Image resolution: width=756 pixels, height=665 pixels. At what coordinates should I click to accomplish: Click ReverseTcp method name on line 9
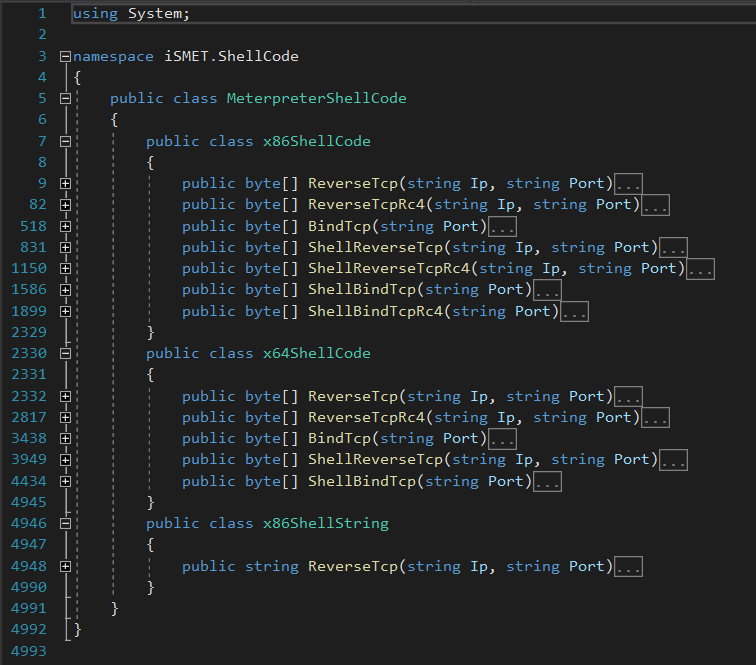[352, 184]
